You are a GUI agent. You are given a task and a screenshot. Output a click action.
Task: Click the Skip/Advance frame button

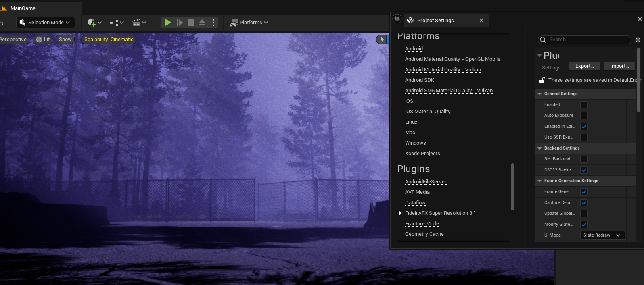[180, 23]
